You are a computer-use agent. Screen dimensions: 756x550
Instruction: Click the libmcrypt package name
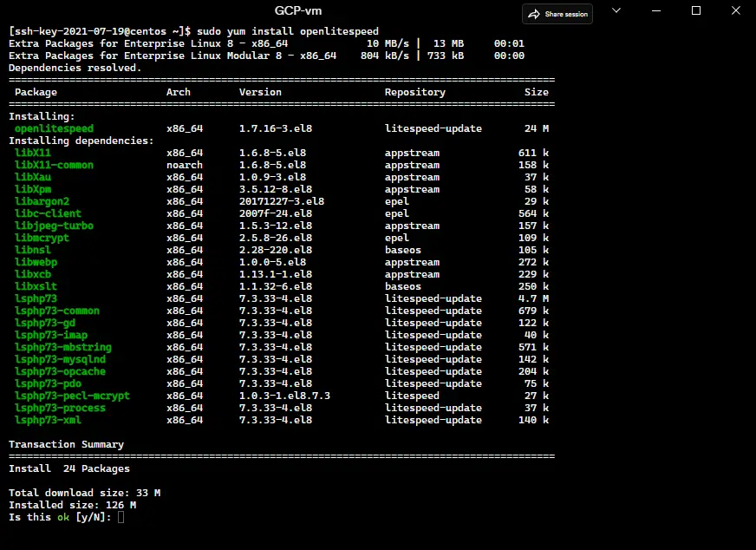42,238
